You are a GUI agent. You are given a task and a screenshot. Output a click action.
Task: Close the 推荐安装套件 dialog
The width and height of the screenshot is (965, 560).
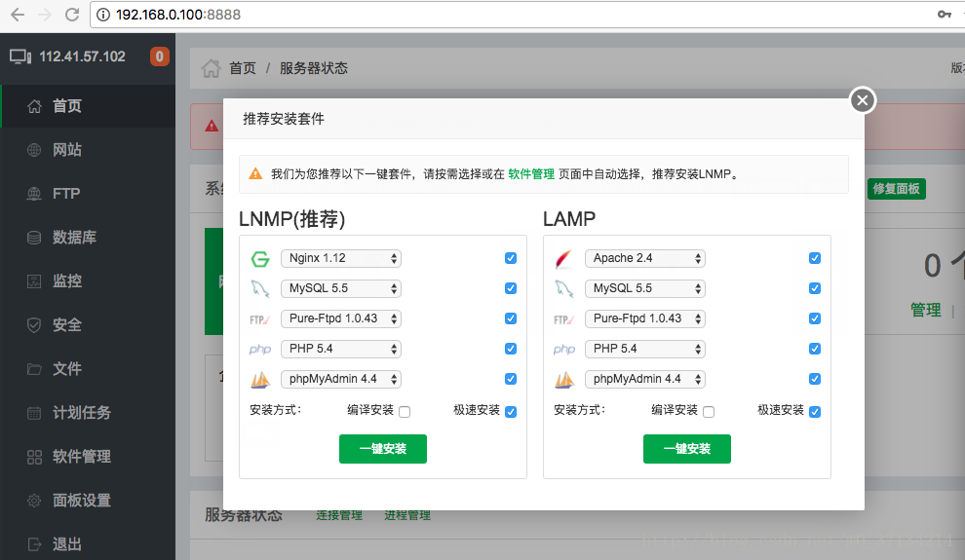coord(863,100)
